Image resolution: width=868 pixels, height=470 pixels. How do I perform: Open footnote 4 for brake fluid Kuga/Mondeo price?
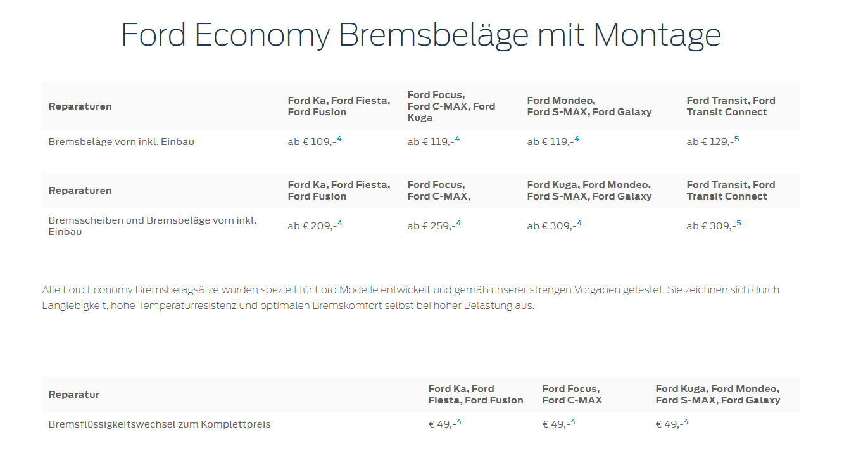point(686,422)
